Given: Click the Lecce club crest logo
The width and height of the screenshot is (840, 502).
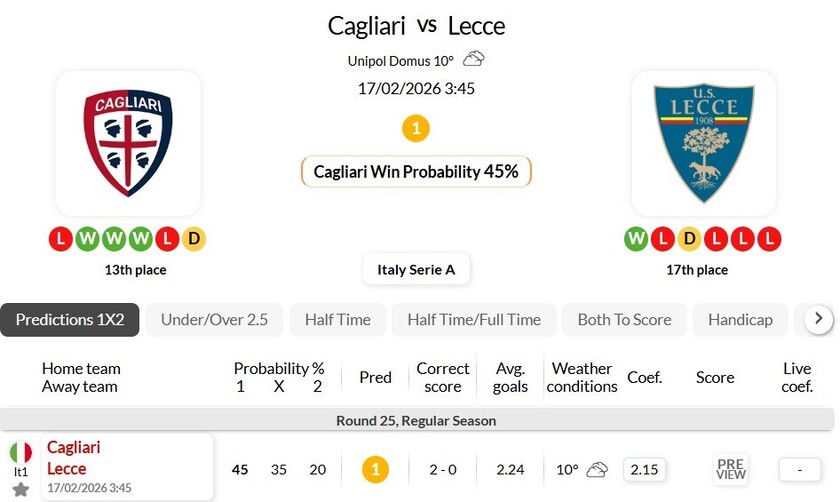Looking at the screenshot, I should (x=703, y=143).
